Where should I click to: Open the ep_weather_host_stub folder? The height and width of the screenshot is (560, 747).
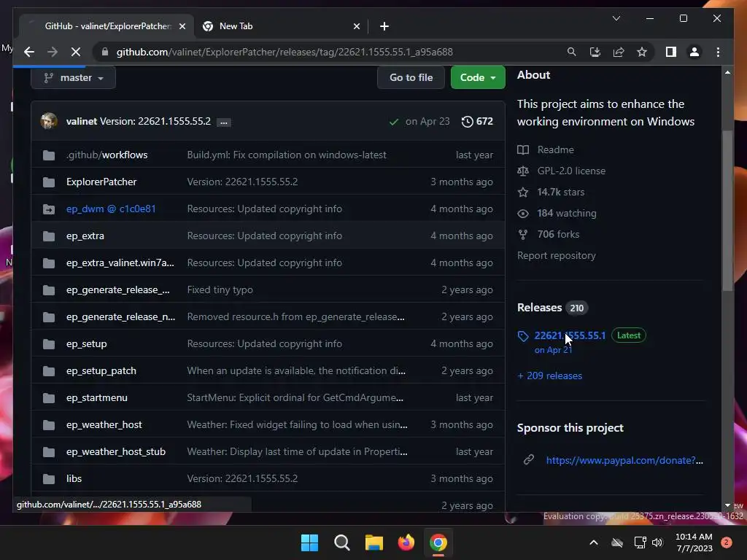click(x=116, y=451)
